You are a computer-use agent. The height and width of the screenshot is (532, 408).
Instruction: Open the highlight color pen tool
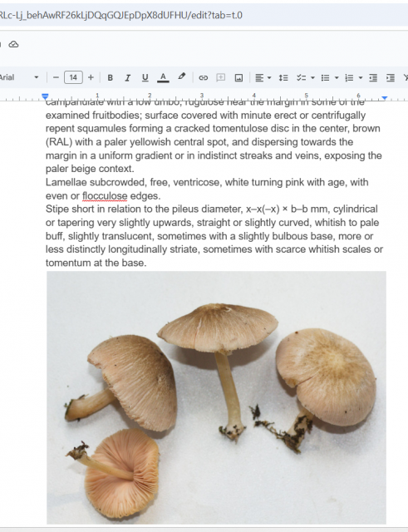[x=182, y=77]
